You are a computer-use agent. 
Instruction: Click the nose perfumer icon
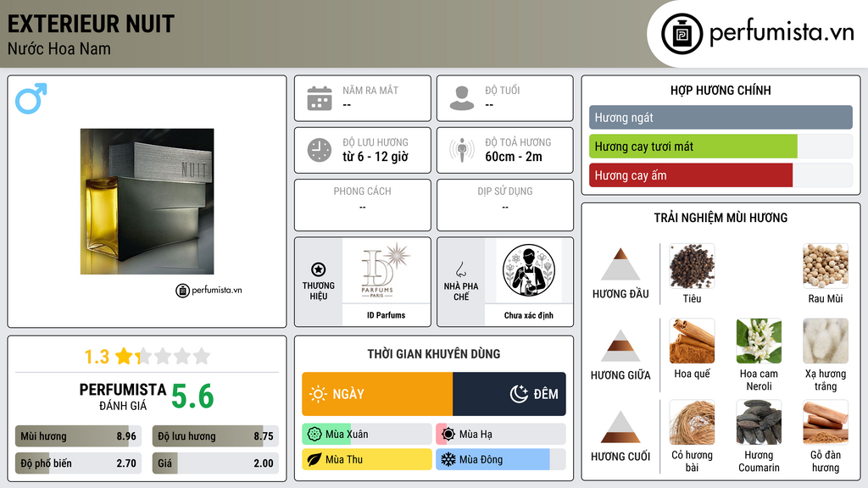(x=460, y=269)
